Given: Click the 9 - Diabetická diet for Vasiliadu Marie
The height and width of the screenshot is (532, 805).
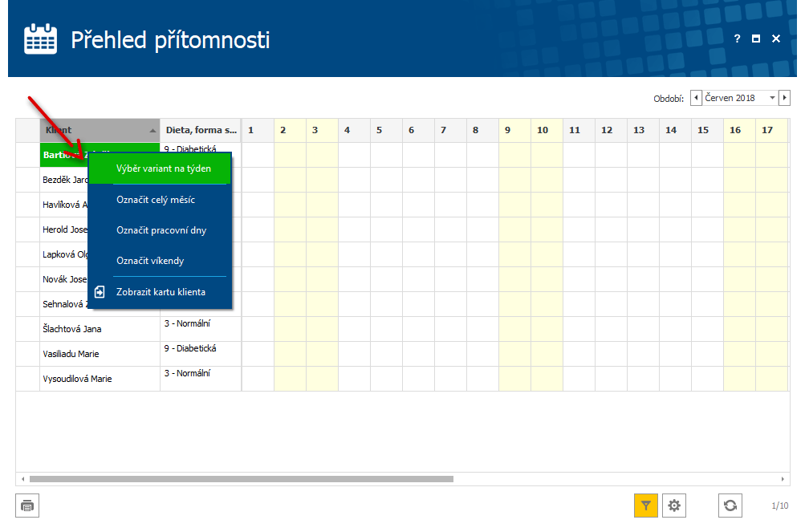Looking at the screenshot, I should click(201, 354).
